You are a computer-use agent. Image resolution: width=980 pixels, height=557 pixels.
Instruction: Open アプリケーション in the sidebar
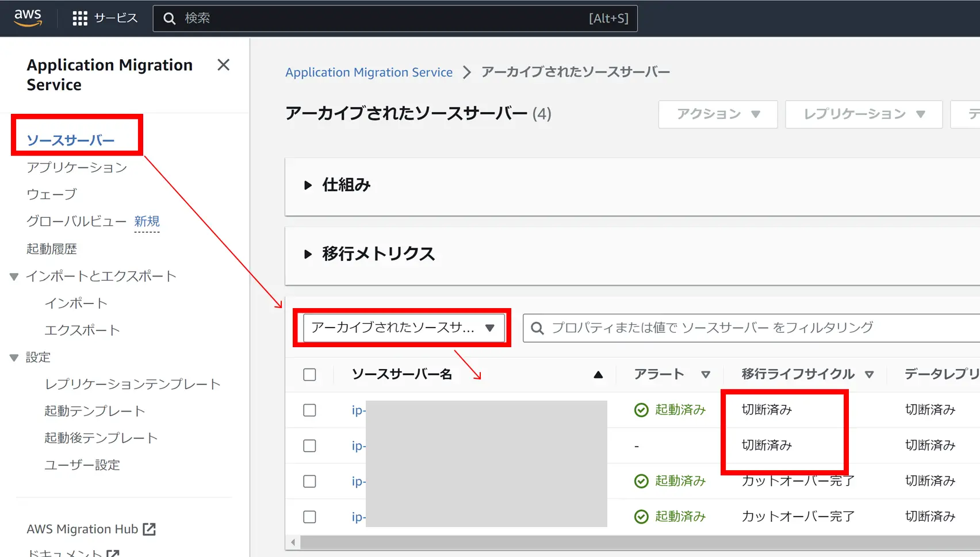(x=76, y=167)
